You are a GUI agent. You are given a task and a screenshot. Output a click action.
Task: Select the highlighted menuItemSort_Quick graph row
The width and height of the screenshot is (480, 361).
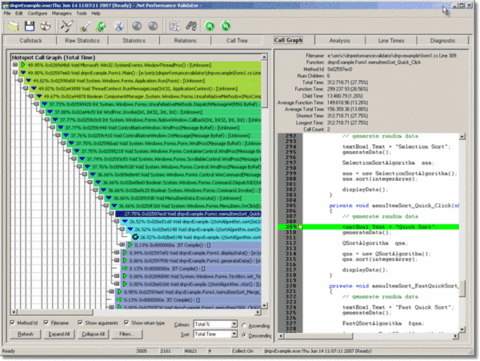(188, 214)
